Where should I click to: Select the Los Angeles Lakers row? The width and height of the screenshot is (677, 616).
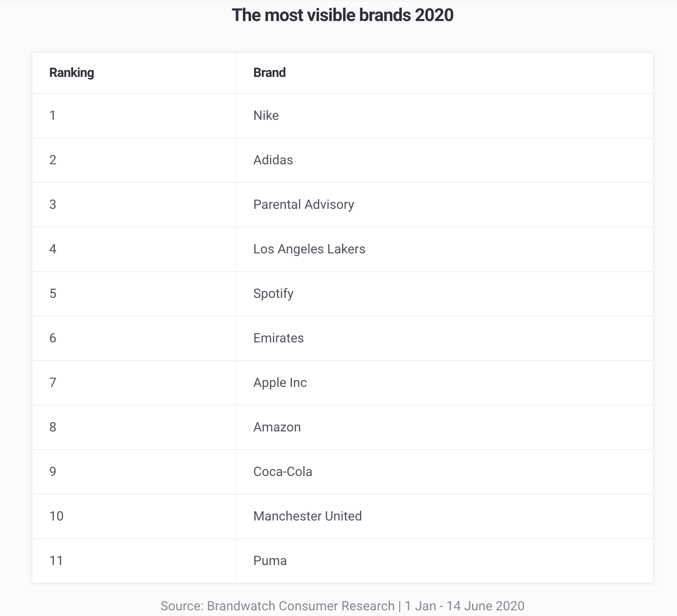coord(343,249)
